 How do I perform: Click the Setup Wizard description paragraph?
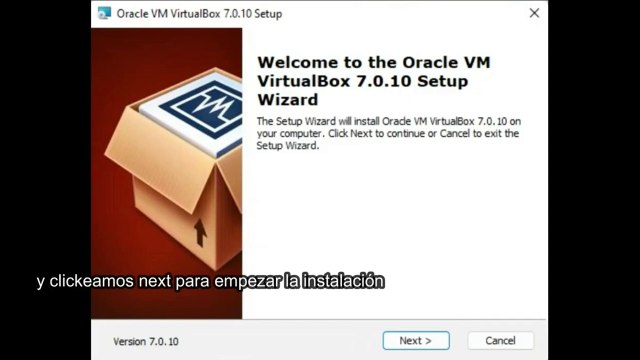(389, 133)
